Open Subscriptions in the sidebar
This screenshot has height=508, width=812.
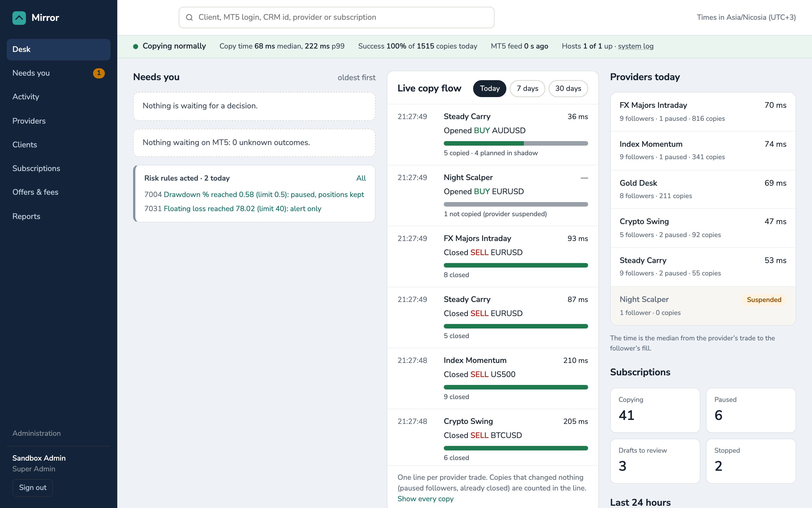click(x=58, y=168)
